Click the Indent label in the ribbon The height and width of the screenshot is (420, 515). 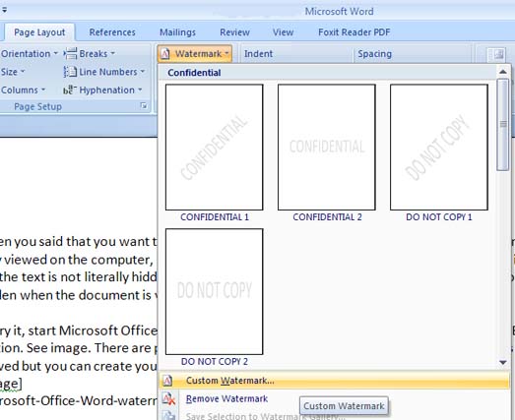tap(258, 53)
